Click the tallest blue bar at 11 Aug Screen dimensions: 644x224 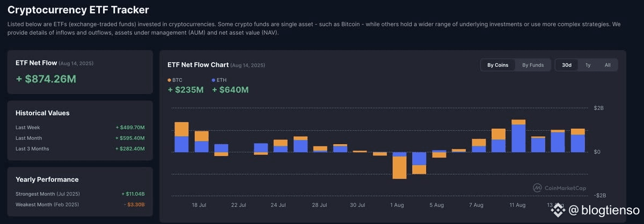coord(518,138)
